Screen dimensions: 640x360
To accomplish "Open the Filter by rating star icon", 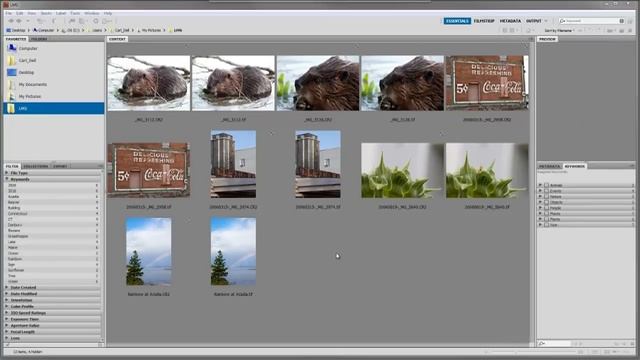I will (529, 31).
